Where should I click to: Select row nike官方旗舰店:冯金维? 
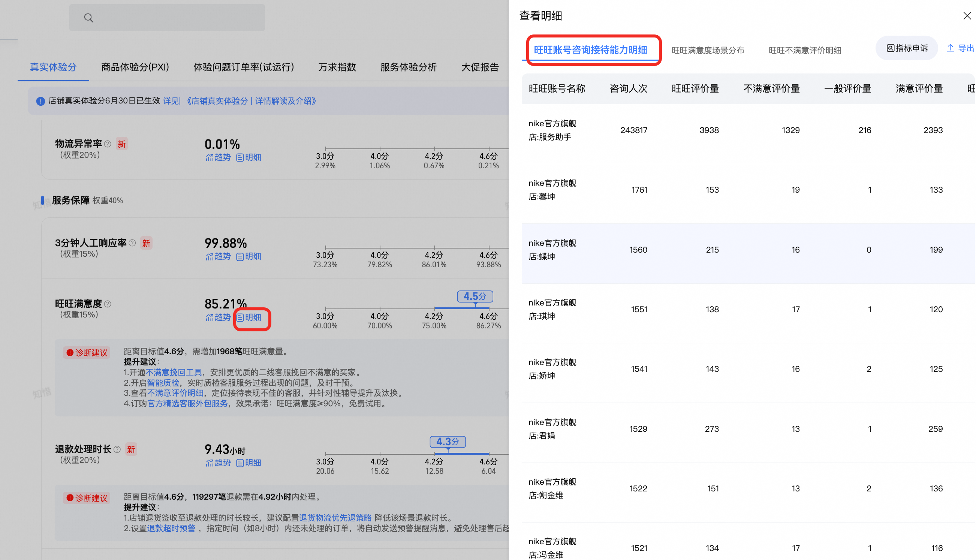(748, 542)
